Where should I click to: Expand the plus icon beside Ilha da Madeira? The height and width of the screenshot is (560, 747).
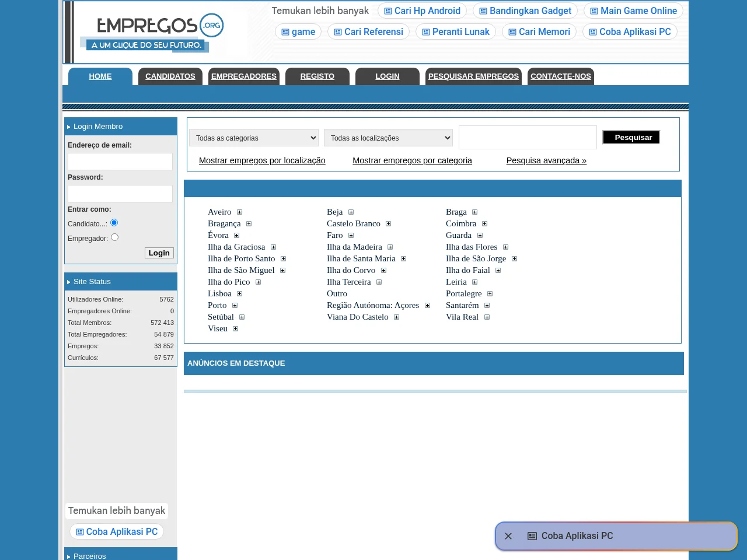coord(390,247)
